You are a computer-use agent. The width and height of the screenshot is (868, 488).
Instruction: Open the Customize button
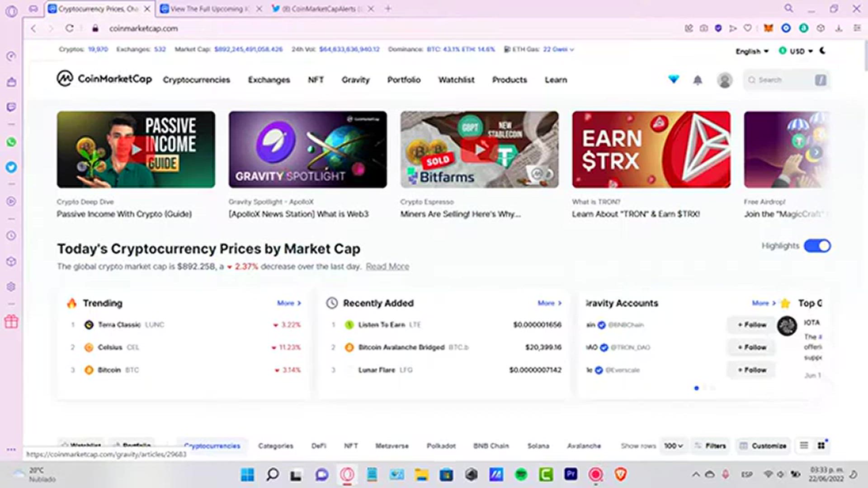click(x=763, y=446)
